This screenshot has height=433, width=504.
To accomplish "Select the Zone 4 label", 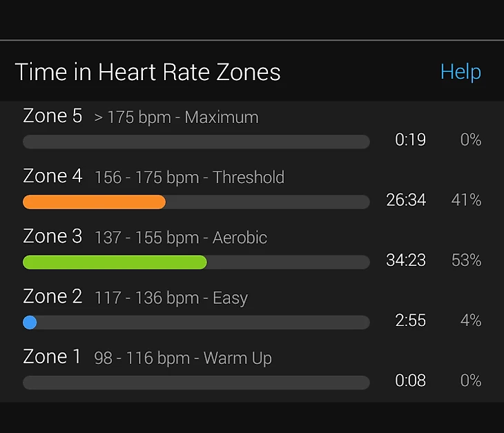I will pyautogui.click(x=52, y=176).
